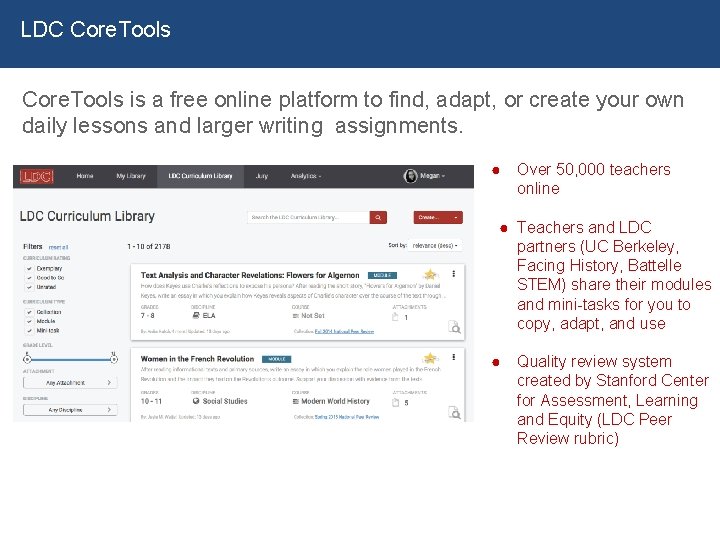Preview Flowers for Algernon with magnifier document icon

coord(454,327)
